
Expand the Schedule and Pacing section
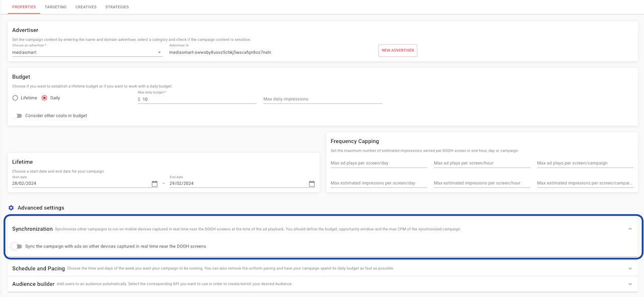630,269
